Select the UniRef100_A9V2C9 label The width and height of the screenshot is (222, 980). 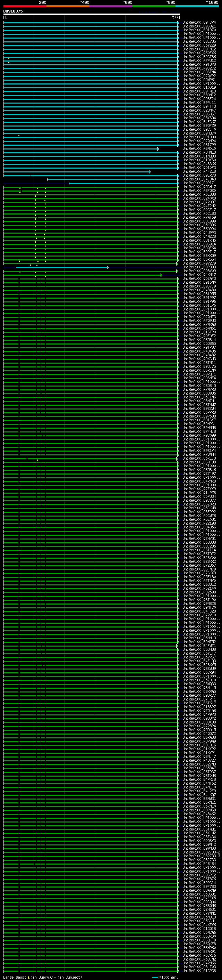(199, 263)
